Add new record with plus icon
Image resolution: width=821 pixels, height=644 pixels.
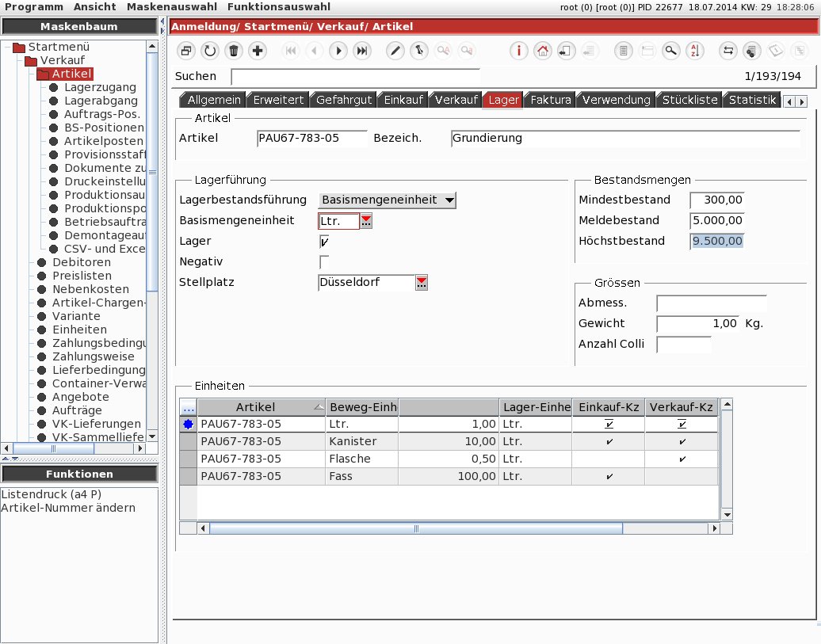pyautogui.click(x=258, y=51)
